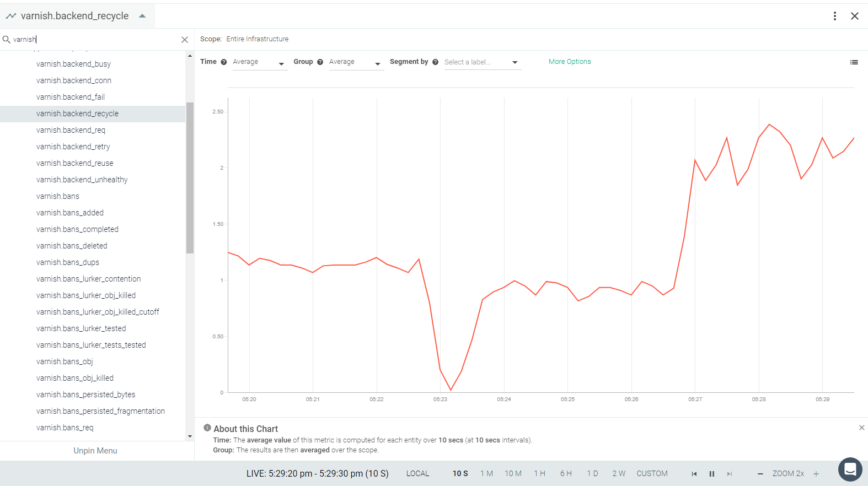This screenshot has height=486, width=868.
Task: Clear the varnish search text
Action: click(185, 40)
